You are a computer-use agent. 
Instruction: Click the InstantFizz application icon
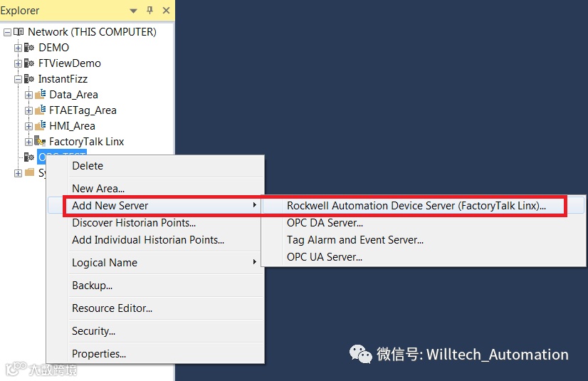tap(29, 79)
